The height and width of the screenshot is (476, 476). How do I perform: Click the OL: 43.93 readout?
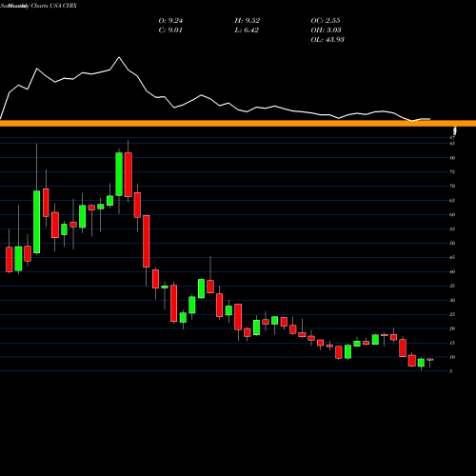pyautogui.click(x=327, y=40)
